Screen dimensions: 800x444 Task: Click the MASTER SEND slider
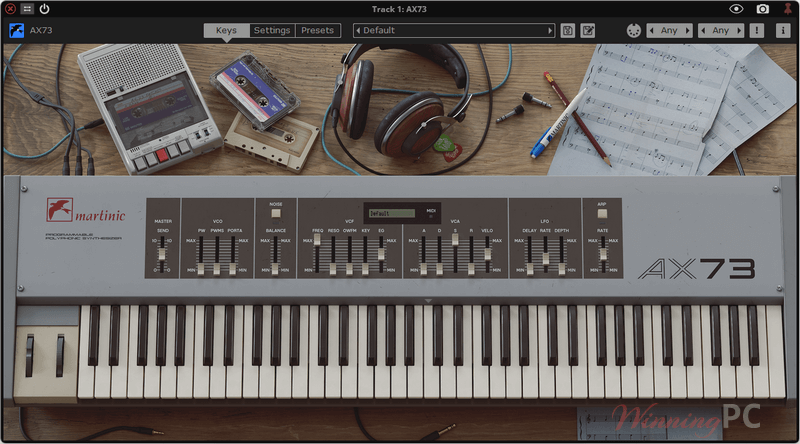pos(162,254)
